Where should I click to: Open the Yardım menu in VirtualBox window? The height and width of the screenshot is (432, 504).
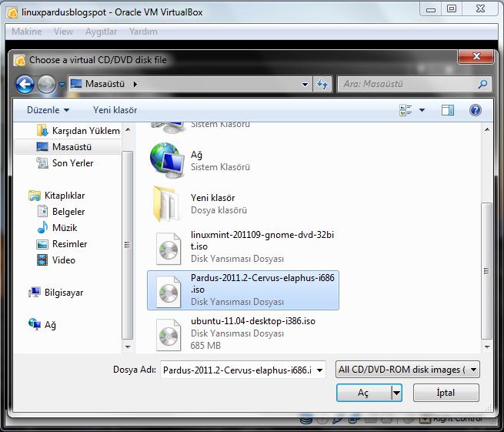click(x=143, y=32)
